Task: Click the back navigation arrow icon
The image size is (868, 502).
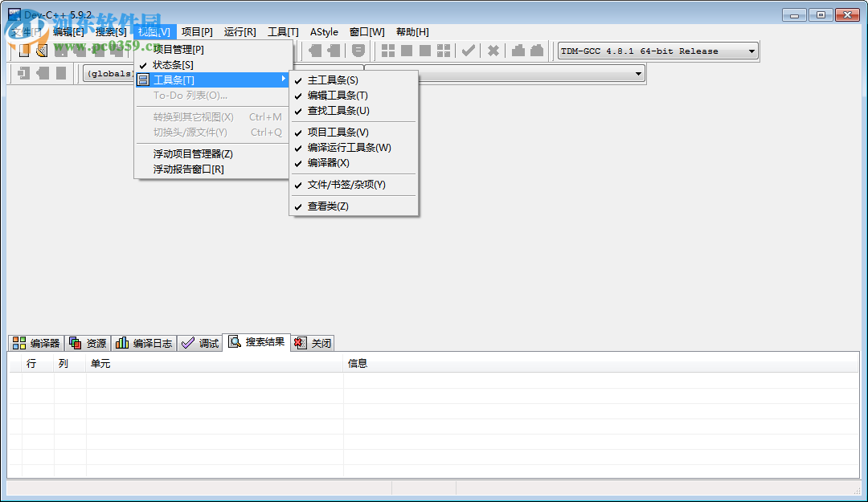Action: click(313, 51)
